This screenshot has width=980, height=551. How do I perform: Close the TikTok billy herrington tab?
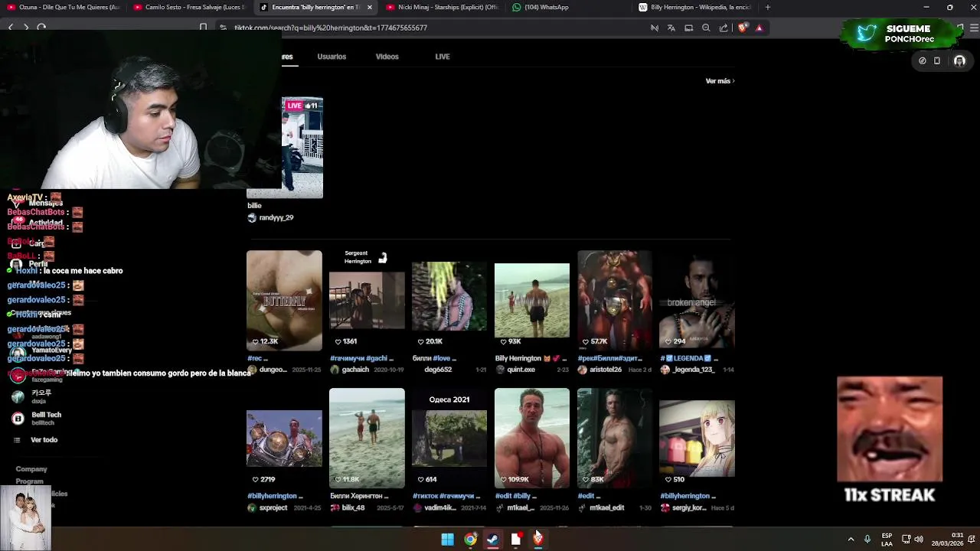coord(370,7)
